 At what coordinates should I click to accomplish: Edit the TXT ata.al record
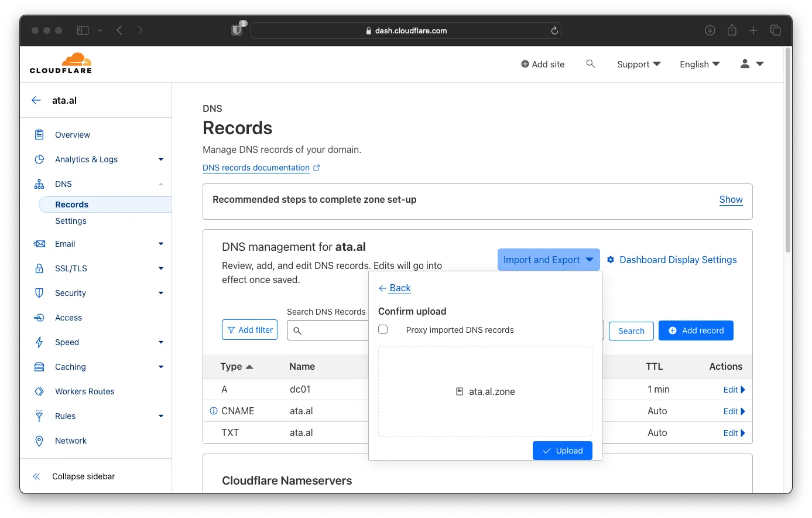pyautogui.click(x=734, y=433)
